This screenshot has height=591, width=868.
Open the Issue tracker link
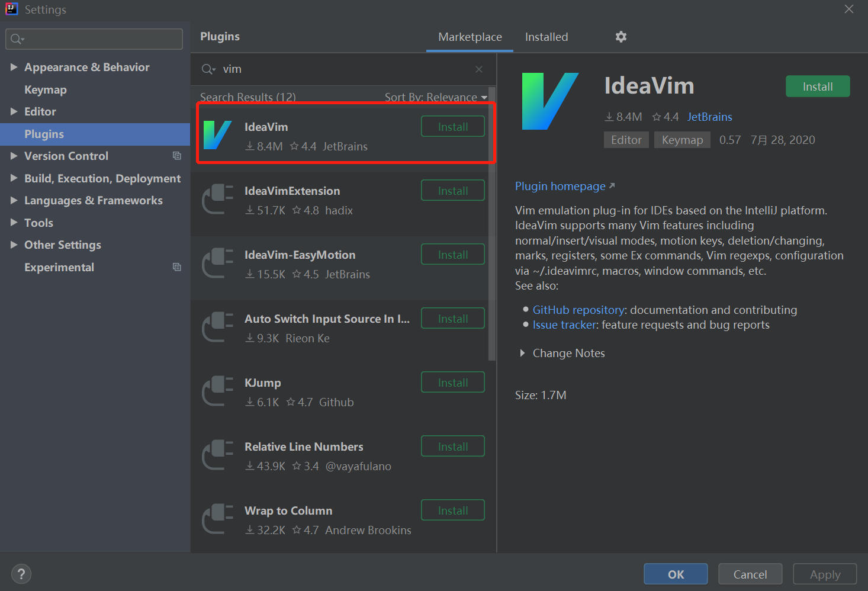[x=564, y=325]
